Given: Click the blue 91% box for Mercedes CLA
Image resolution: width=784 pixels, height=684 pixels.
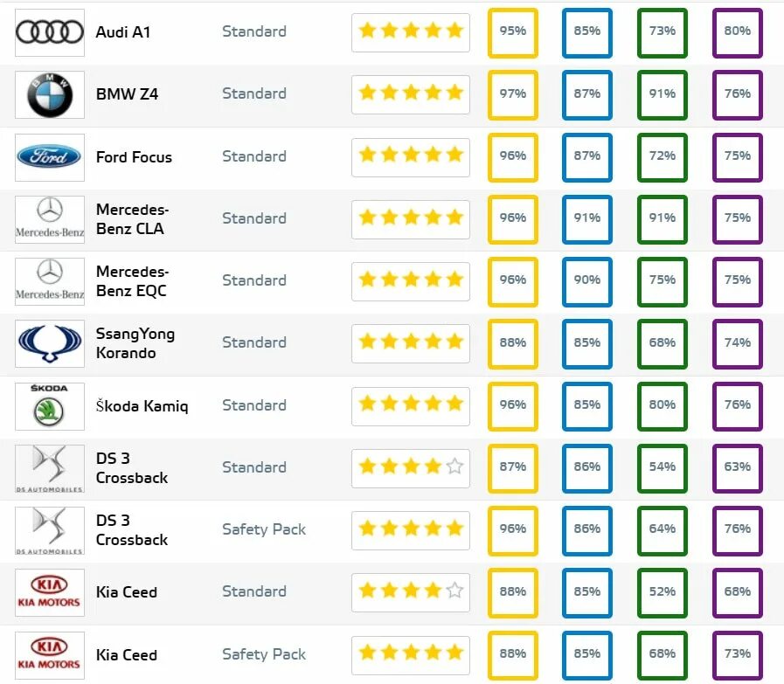Looking at the screenshot, I should (587, 219).
